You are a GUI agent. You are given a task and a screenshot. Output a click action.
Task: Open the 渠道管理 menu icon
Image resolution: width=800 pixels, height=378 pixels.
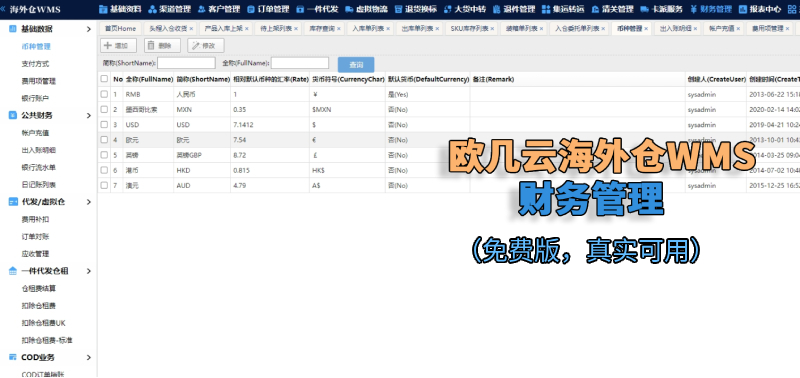pyautogui.click(x=153, y=9)
